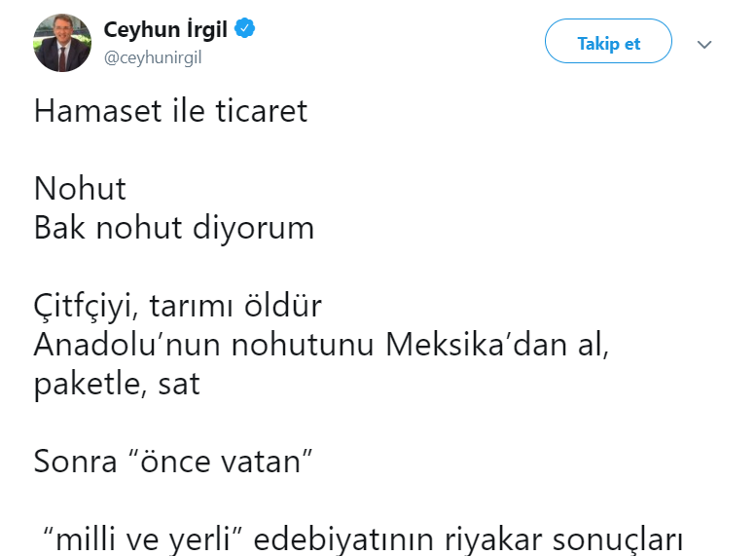Click the line "Hamaset ile ticaret"

pos(170,111)
